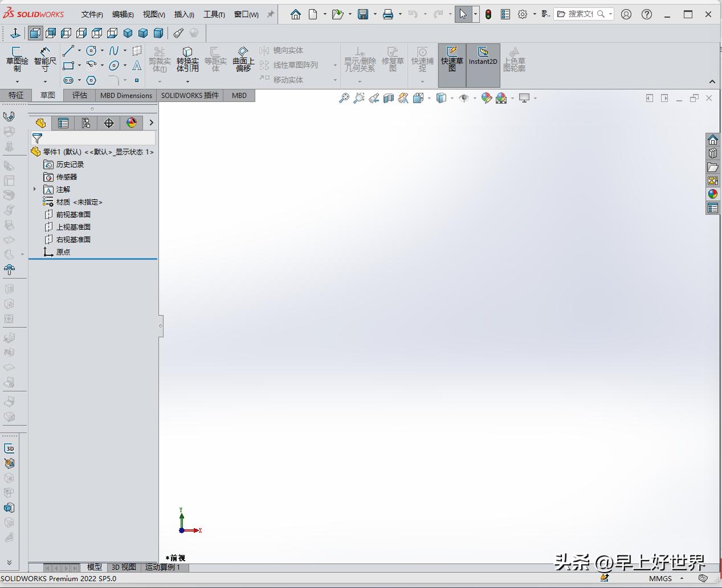This screenshot has width=722, height=588.
Task: Open the 插入 menu
Action: point(184,14)
